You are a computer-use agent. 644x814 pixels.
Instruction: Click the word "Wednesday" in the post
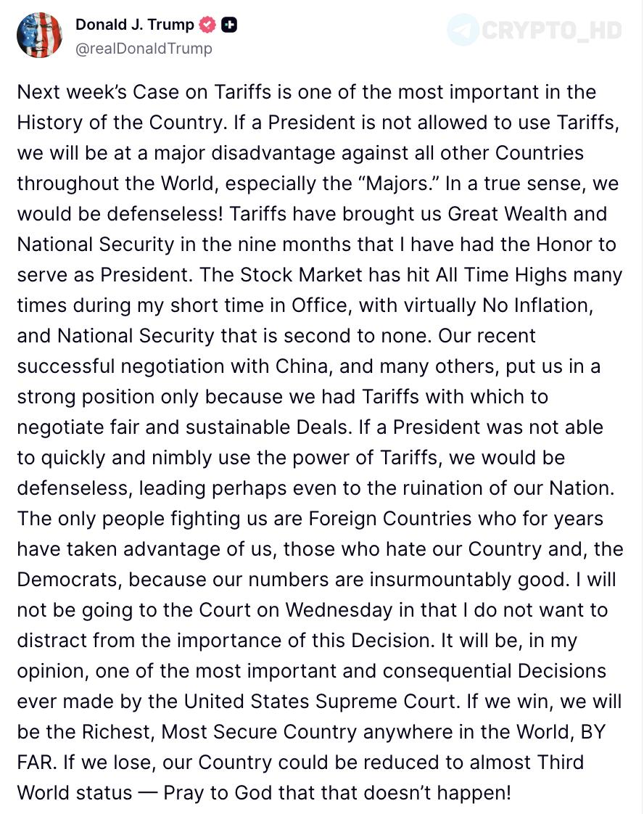tap(339, 610)
